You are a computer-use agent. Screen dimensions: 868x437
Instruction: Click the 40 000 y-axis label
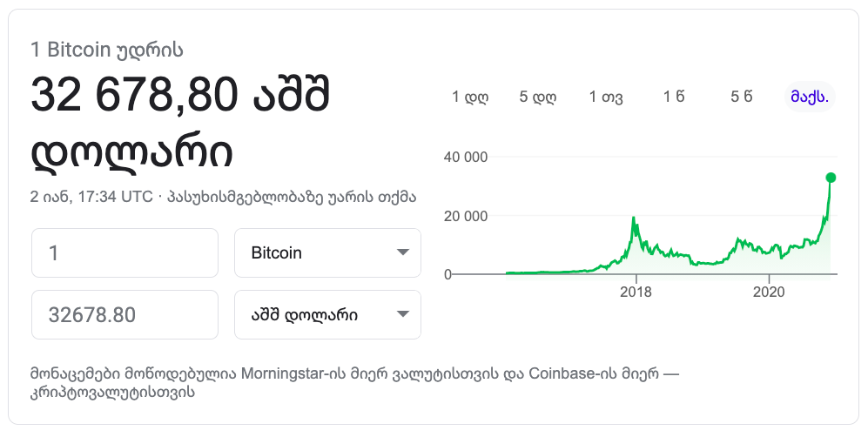[x=466, y=157]
